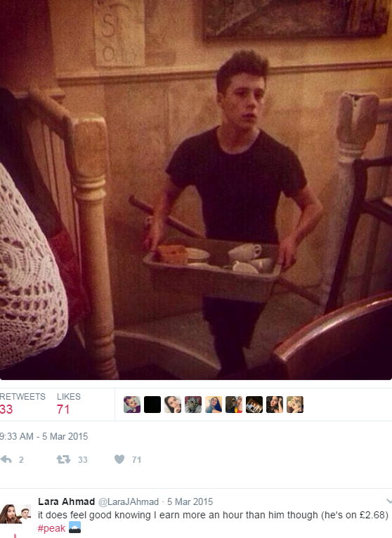Click the solid black liker avatar

152,405
